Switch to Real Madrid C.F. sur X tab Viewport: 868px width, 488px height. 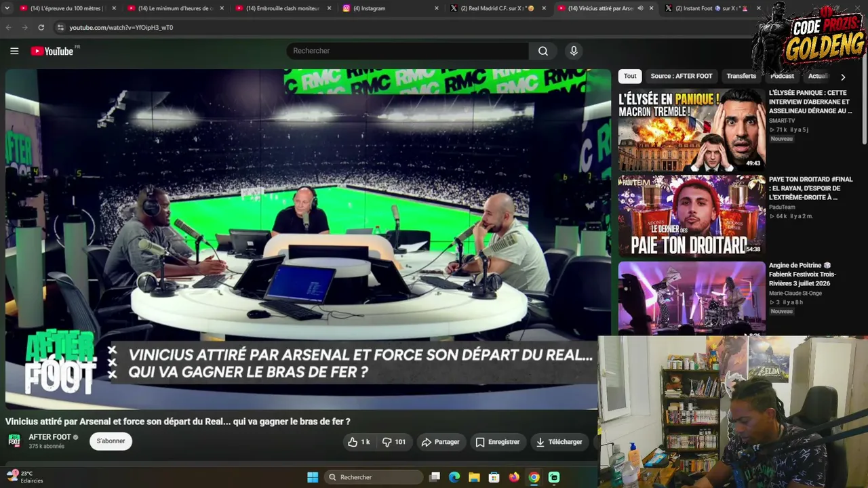(496, 8)
